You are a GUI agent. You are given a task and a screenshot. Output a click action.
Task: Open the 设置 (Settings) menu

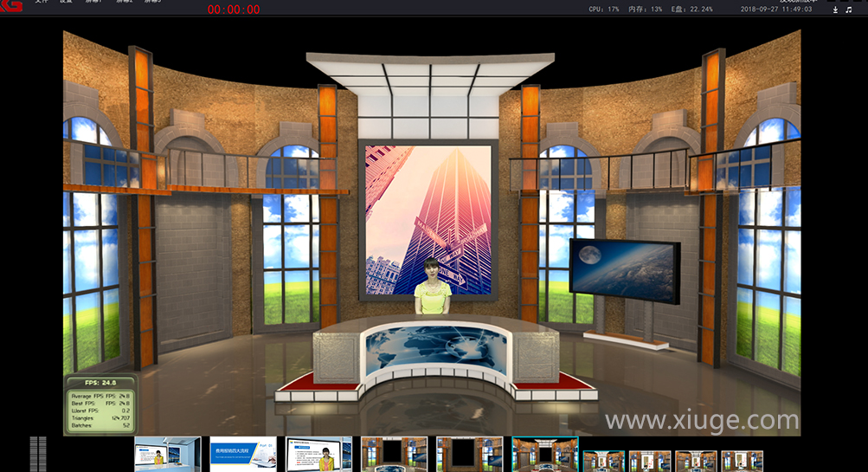coord(67,3)
